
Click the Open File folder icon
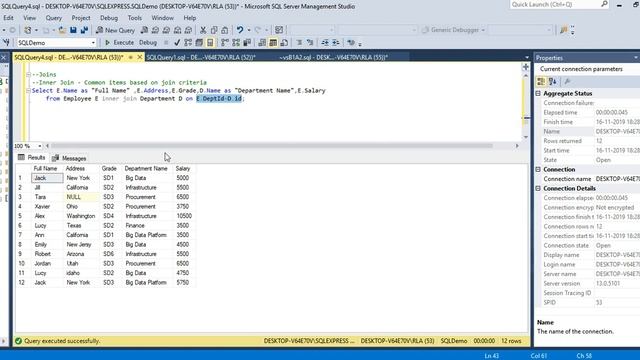coord(62,30)
